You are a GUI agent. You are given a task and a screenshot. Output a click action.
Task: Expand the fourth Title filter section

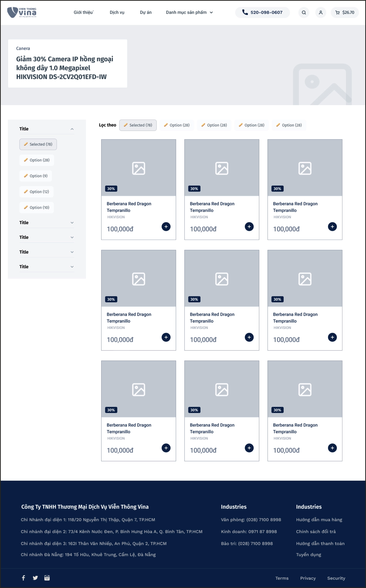47,252
